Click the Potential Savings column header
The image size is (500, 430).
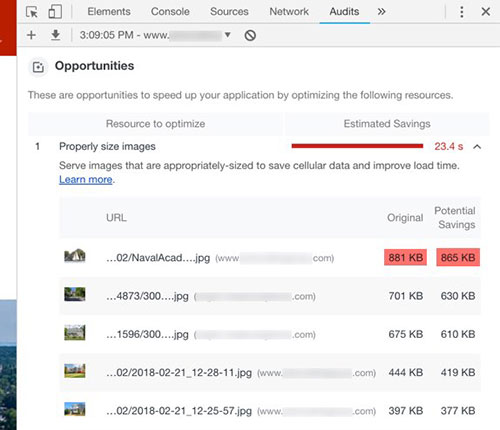pyautogui.click(x=455, y=218)
